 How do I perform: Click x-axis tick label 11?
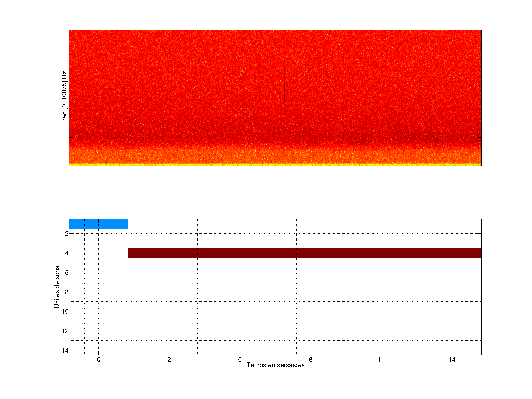click(x=381, y=359)
